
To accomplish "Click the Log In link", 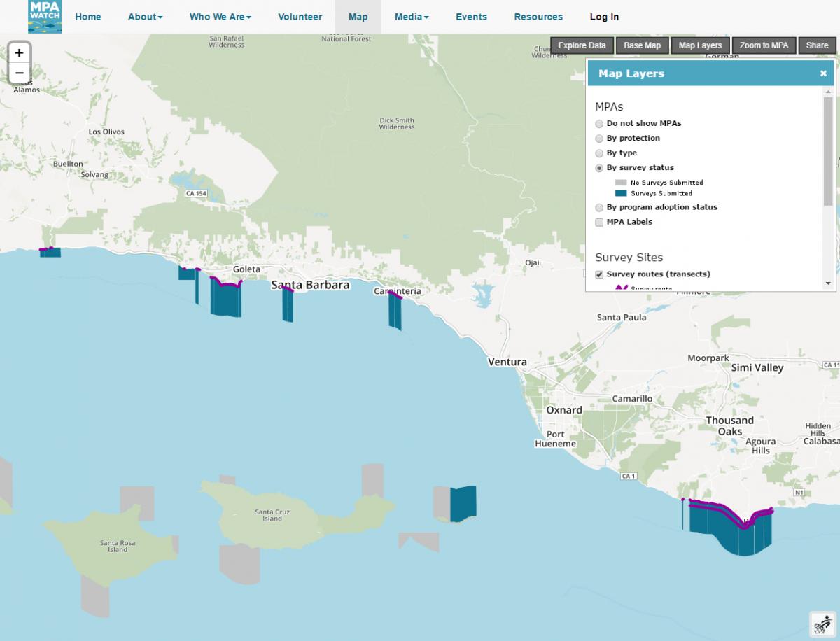I will [604, 17].
